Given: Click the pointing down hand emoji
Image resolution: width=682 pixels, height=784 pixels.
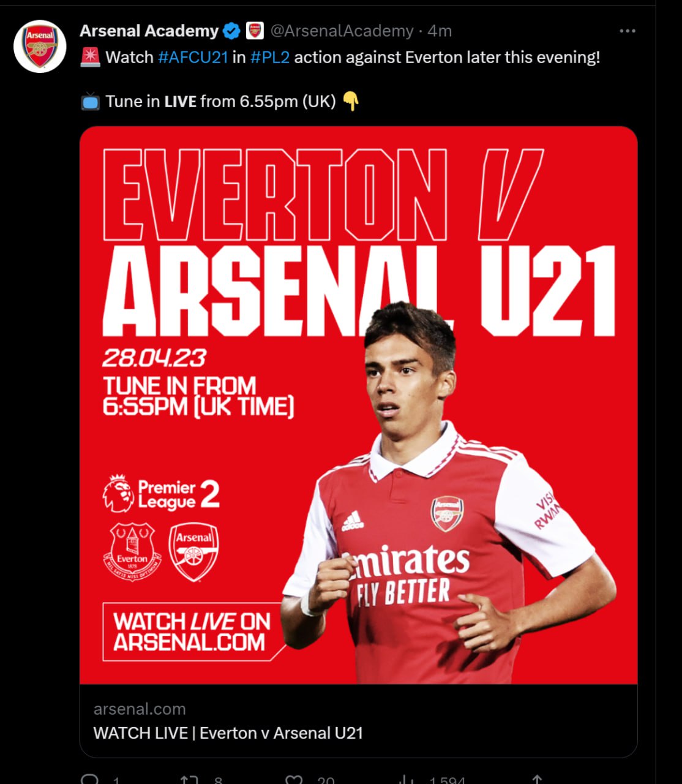Looking at the screenshot, I should tap(350, 101).
